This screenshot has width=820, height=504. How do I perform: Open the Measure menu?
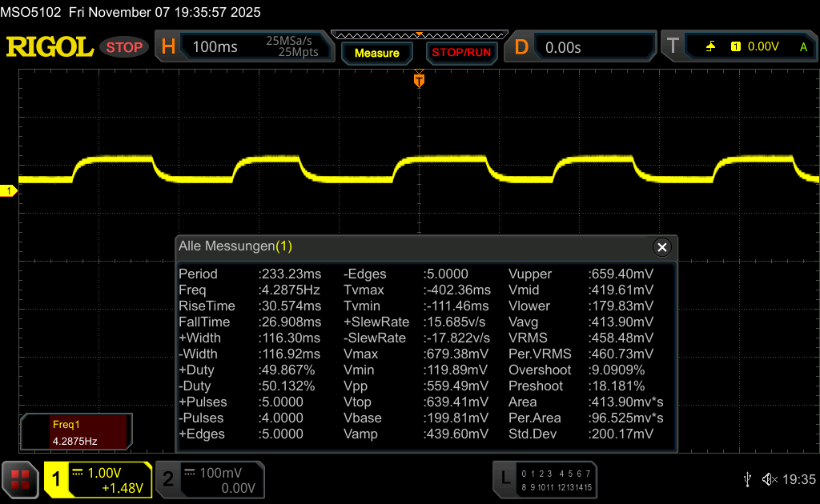(x=376, y=53)
